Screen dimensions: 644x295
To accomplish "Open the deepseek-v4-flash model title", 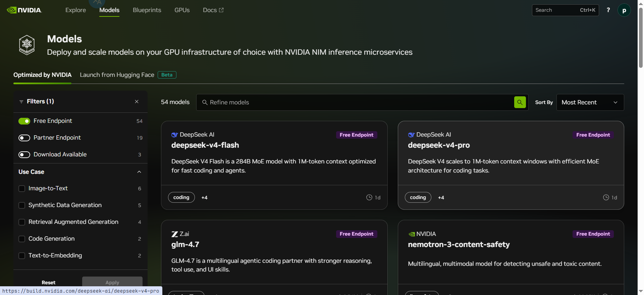I will (205, 145).
